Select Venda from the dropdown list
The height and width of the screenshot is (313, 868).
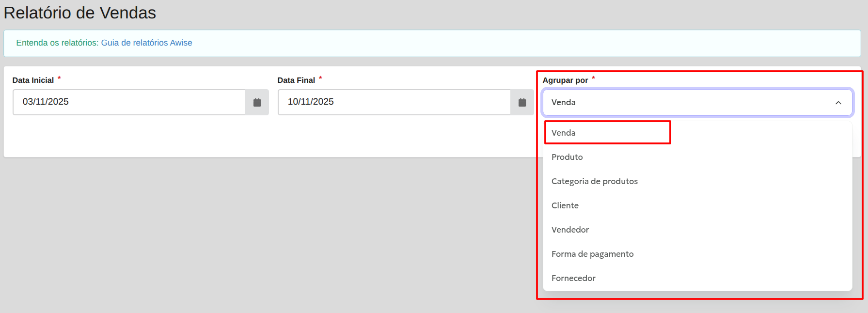coord(564,133)
